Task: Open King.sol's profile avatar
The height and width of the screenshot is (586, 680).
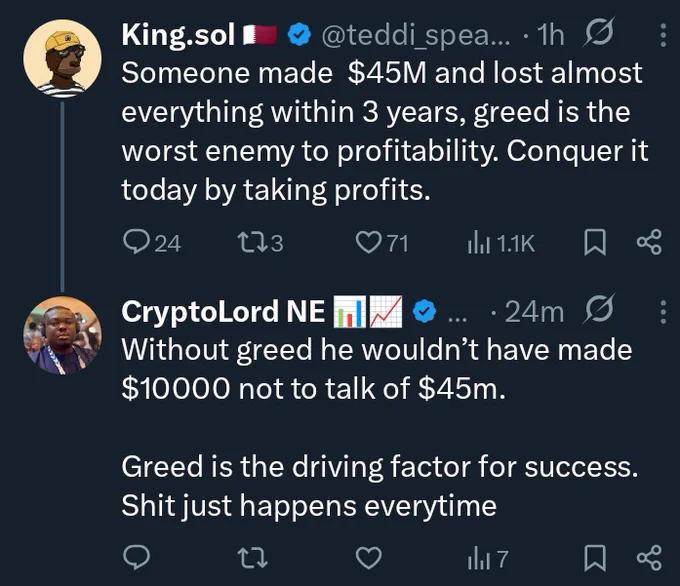Action: click(x=62, y=58)
